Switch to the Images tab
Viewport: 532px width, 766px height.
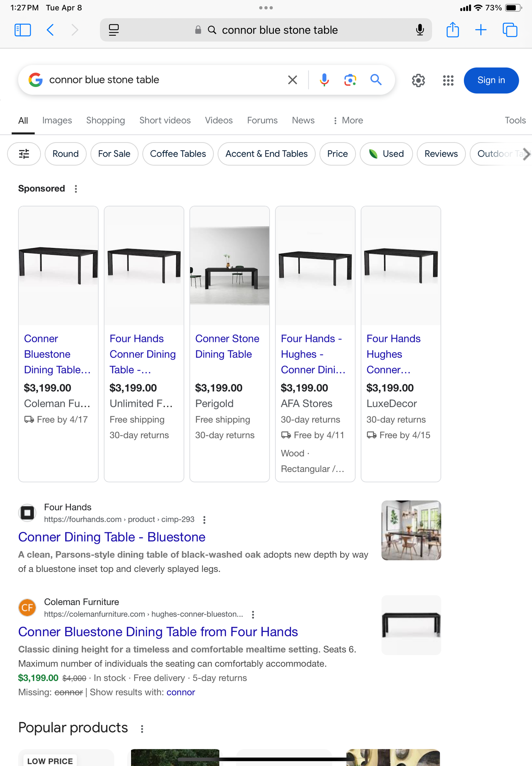pos(57,120)
